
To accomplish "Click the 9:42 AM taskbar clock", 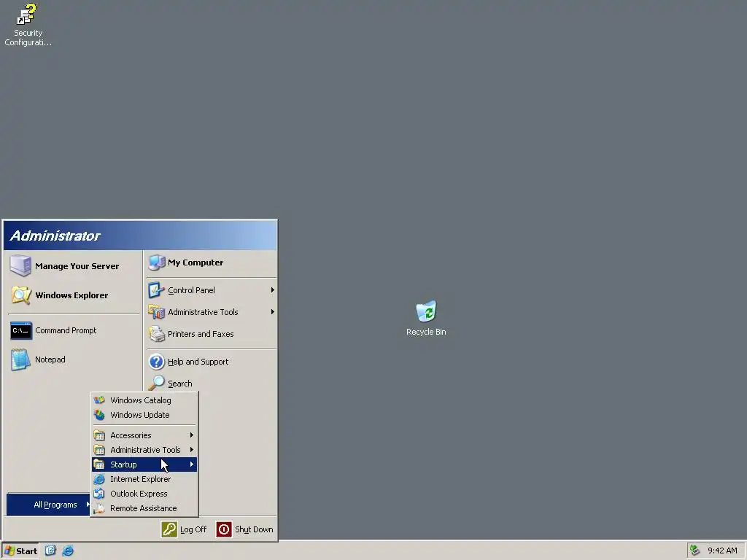I will pyautogui.click(x=722, y=551).
